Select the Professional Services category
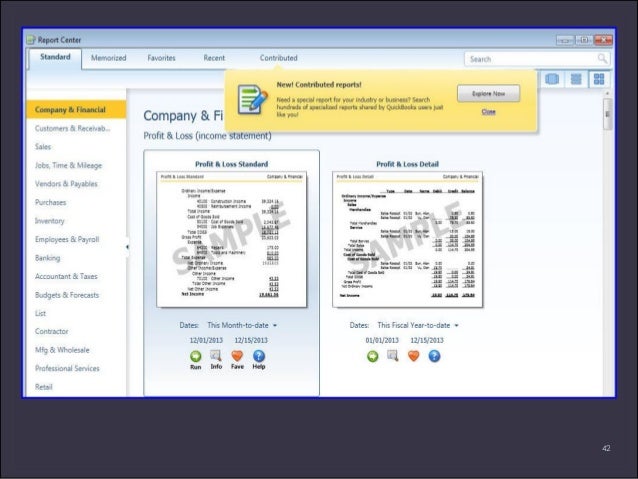The height and width of the screenshot is (479, 638). tap(67, 368)
